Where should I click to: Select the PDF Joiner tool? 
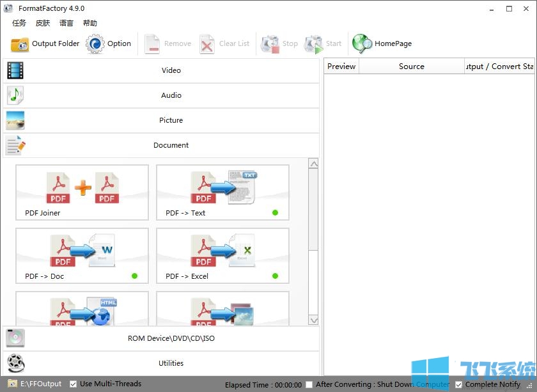(82, 192)
